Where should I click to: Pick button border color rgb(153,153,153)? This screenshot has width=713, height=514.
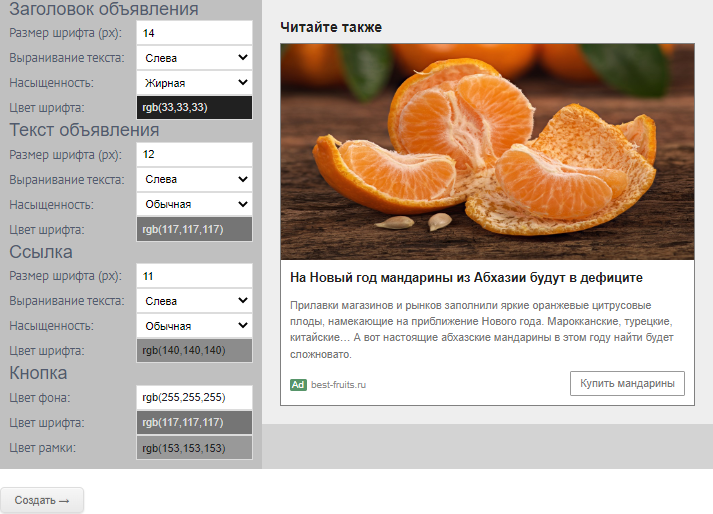tap(194, 448)
